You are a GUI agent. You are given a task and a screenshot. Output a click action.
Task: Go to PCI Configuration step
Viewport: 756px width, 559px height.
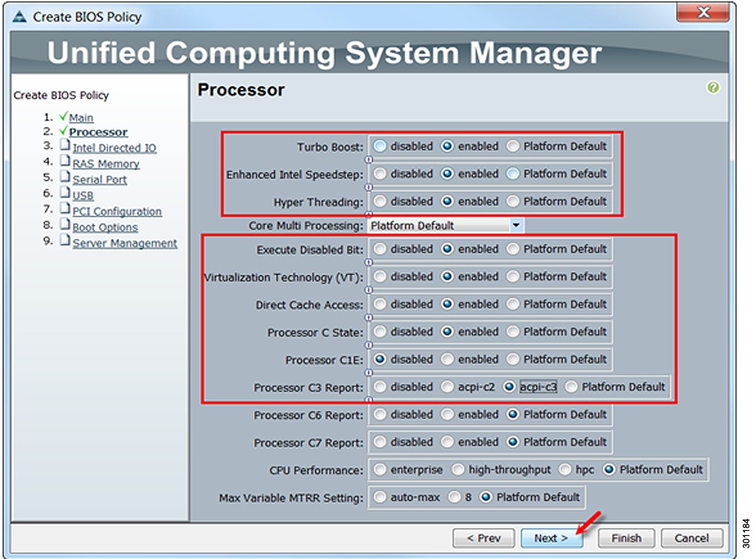pos(117,212)
